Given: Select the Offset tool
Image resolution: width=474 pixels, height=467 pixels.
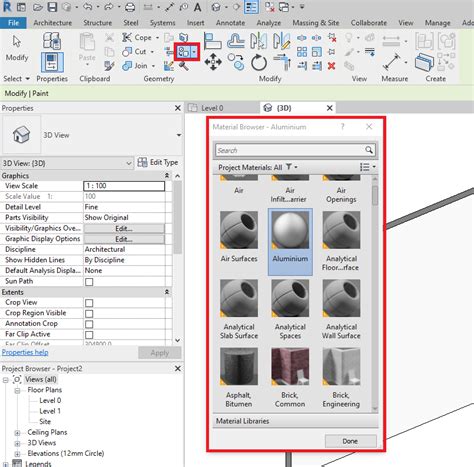Looking at the screenshot, I should pyautogui.click(x=236, y=41).
